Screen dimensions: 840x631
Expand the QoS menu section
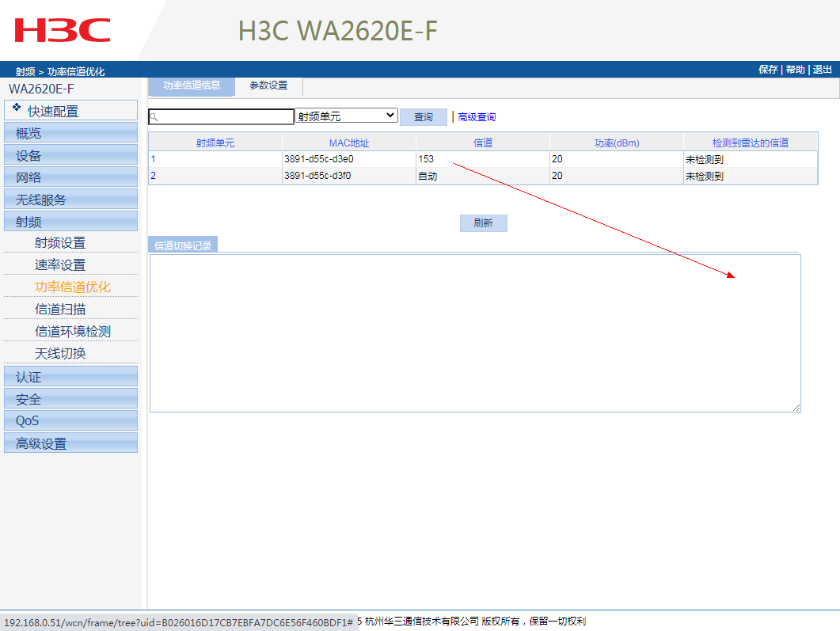70,420
